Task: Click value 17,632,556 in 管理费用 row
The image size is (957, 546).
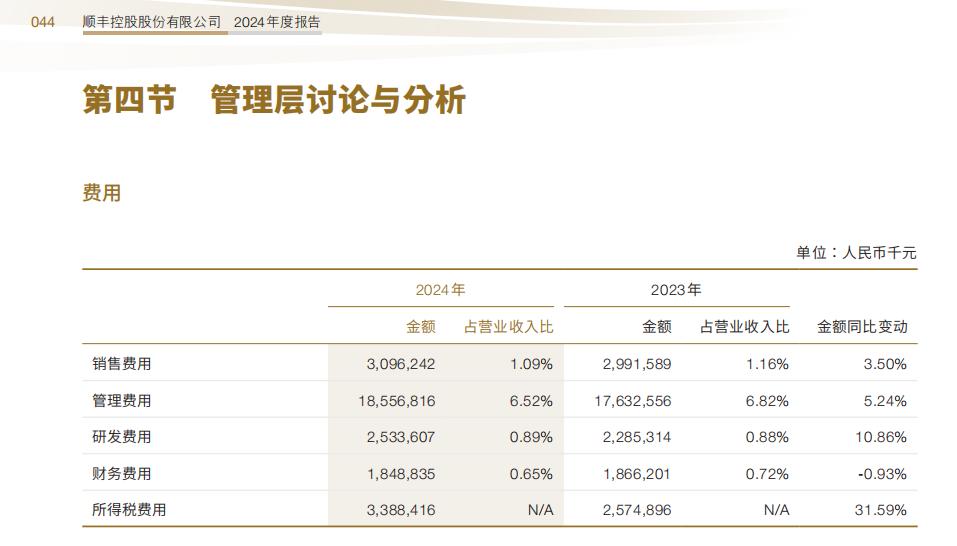Action: pyautogui.click(x=633, y=401)
